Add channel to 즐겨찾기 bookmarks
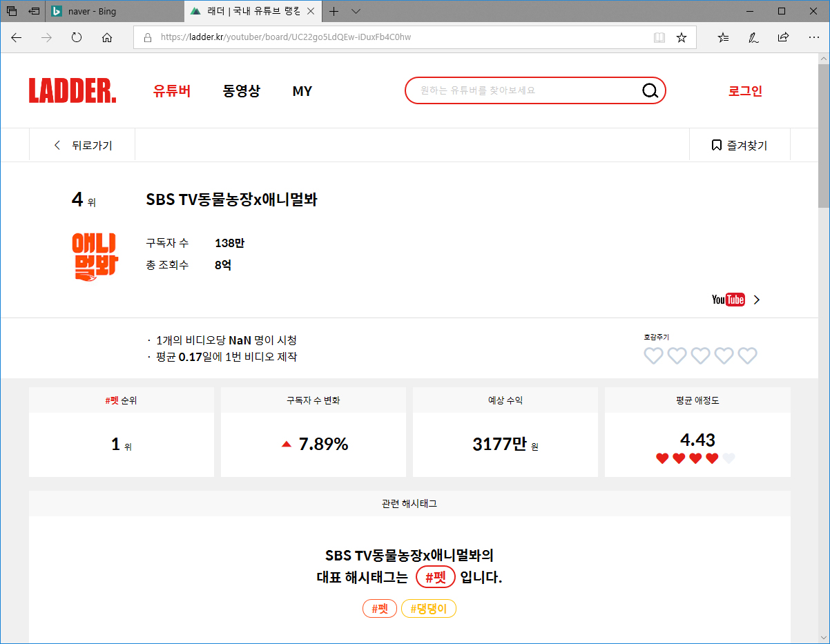Viewport: 830px width, 644px height. click(x=740, y=145)
